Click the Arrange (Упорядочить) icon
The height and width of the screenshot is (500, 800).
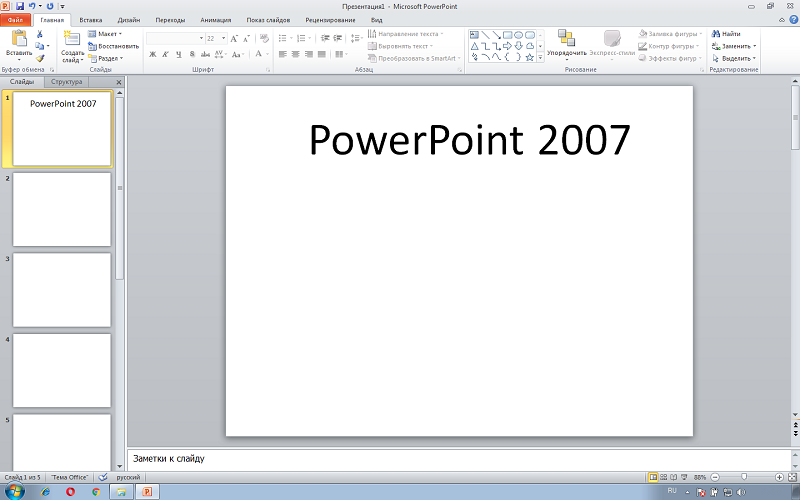point(566,38)
